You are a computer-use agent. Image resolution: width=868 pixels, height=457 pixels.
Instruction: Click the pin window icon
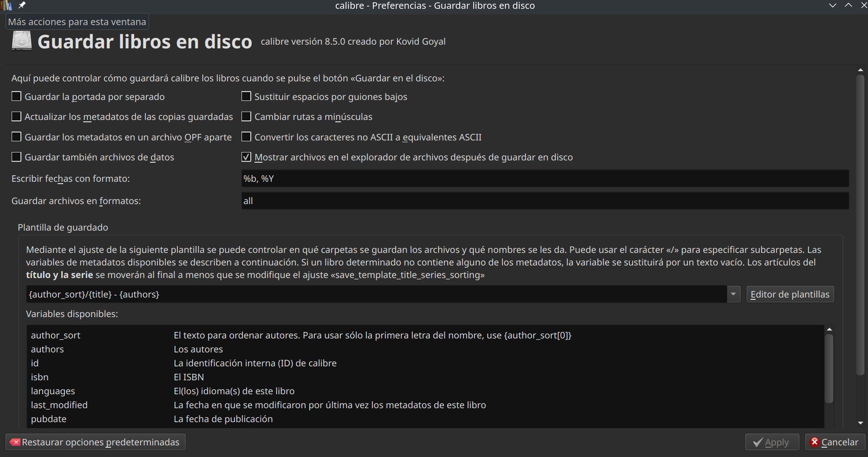(22, 5)
